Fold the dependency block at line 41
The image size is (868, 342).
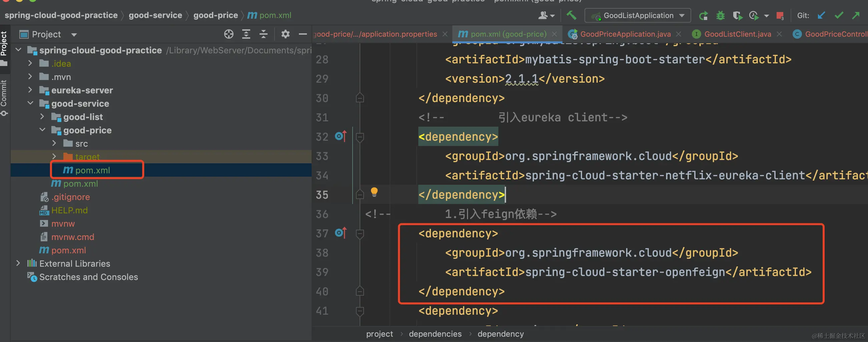coord(360,311)
